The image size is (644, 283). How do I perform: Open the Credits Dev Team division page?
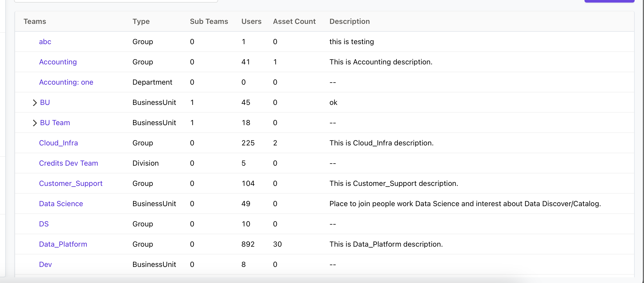68,163
